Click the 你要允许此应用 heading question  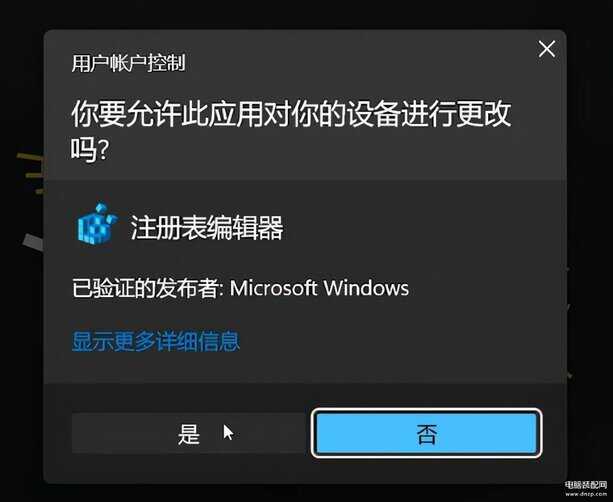[x=291, y=131]
